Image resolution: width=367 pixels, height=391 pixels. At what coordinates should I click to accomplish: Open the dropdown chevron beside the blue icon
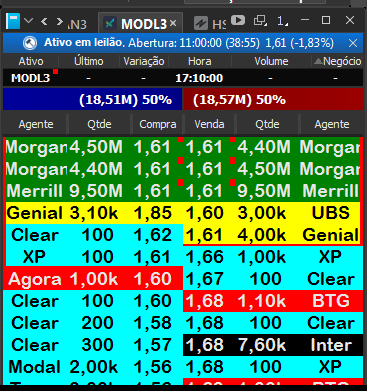(29, 21)
